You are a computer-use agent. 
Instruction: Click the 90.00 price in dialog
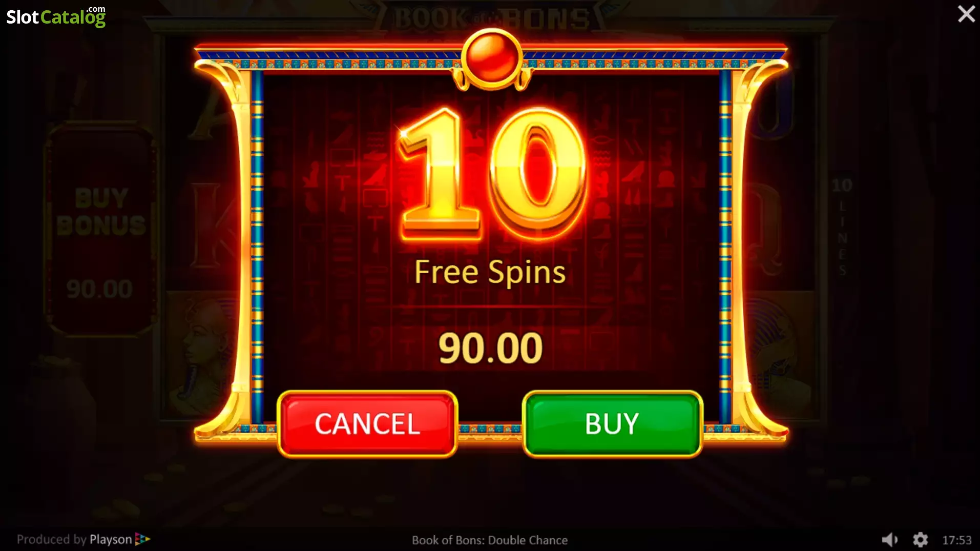[490, 349]
